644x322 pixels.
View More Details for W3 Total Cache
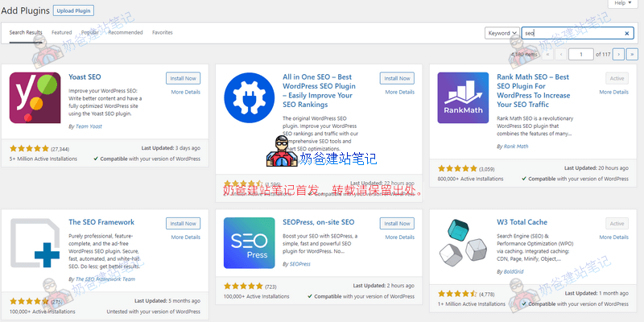pos(613,237)
